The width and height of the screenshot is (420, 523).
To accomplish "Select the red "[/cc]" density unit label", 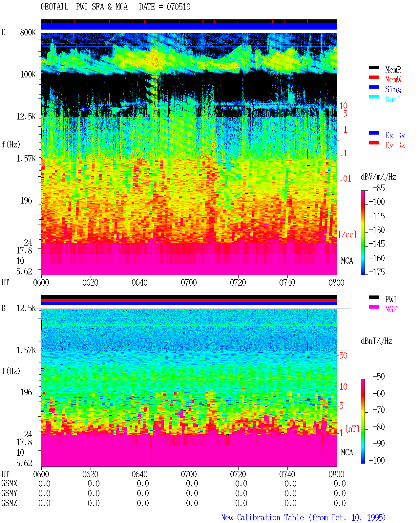I will (x=347, y=234).
